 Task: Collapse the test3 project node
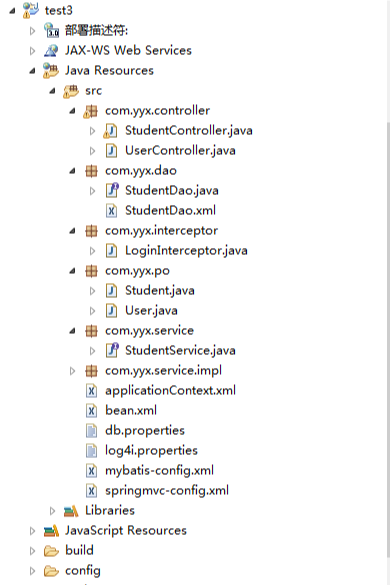tap(12, 11)
